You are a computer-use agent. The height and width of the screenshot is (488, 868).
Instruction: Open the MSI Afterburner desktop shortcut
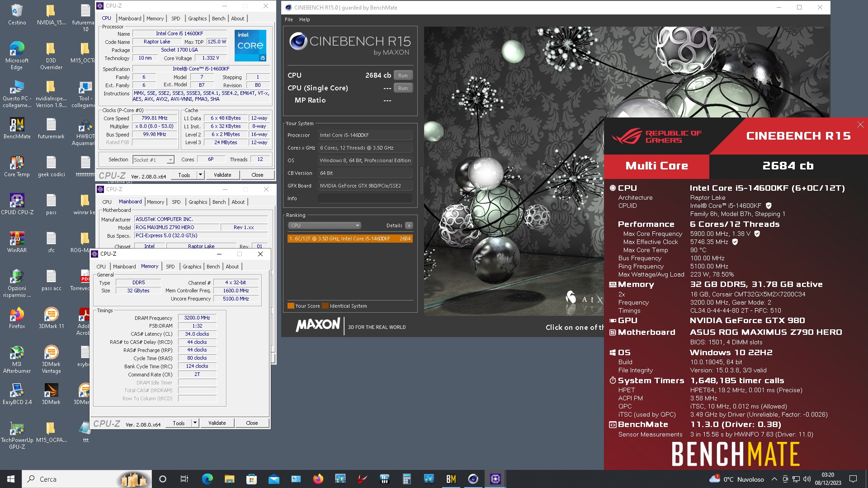(17, 359)
